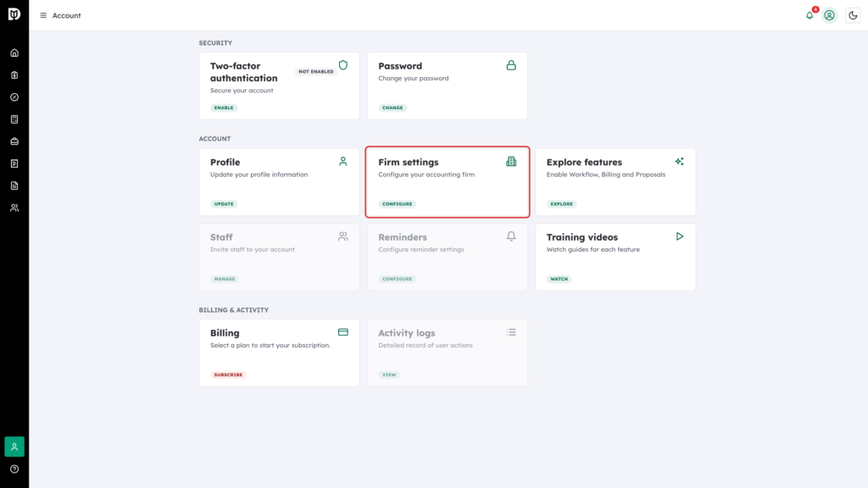This screenshot has width=868, height=488.
Task: Click CONFIGURE on the Reminders card
Action: pos(397,279)
